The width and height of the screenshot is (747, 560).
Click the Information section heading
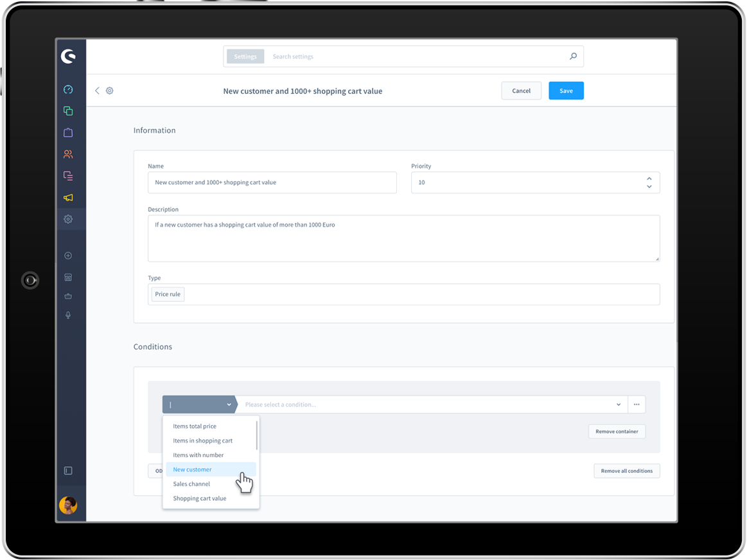click(x=154, y=130)
